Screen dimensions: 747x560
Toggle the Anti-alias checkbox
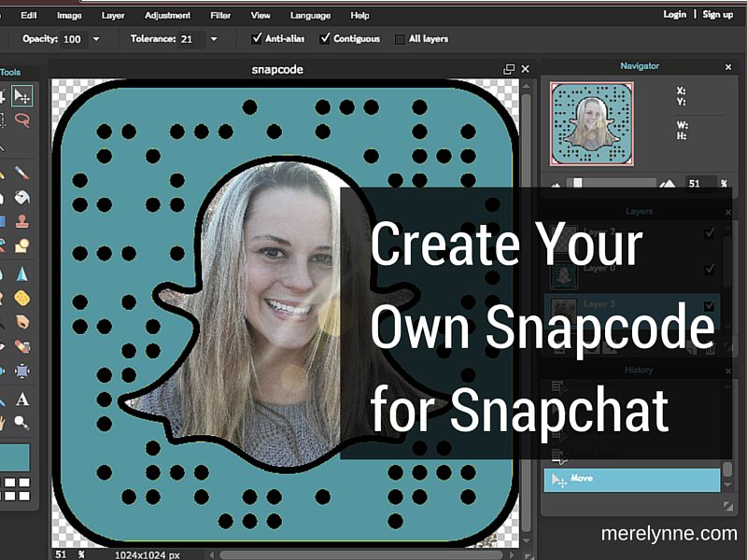coord(257,38)
